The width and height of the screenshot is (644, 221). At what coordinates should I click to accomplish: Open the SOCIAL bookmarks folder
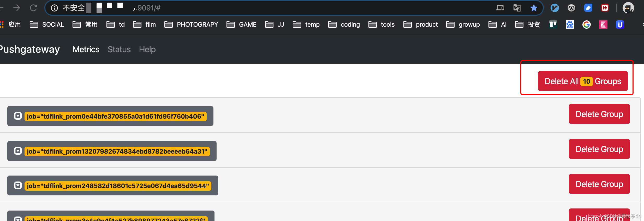[47, 25]
